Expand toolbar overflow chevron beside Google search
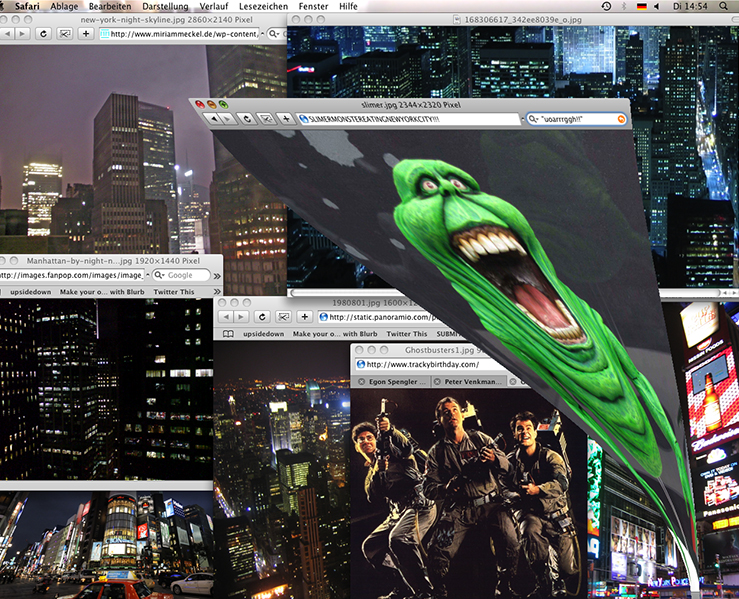Screen dimensions: 739x599 tap(217, 274)
